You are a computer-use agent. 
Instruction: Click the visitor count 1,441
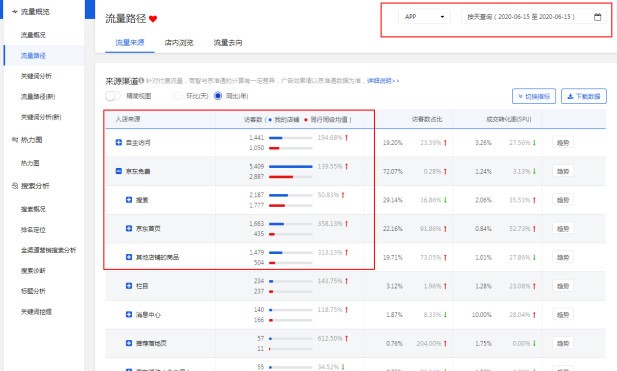(x=257, y=138)
